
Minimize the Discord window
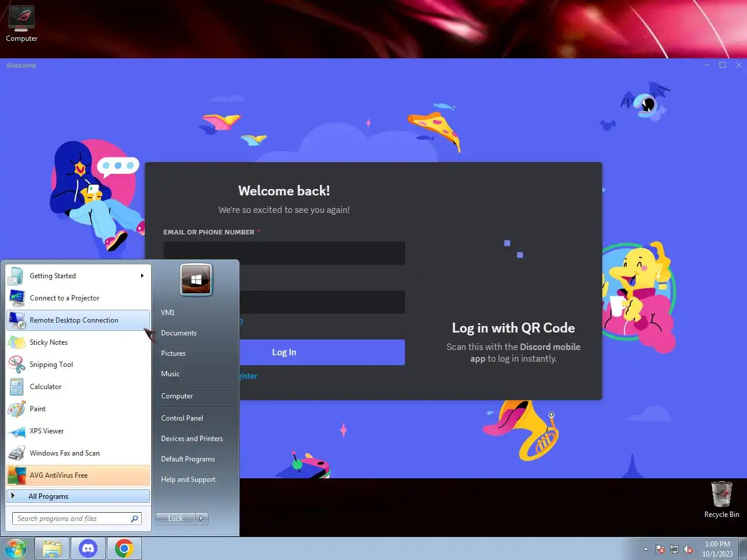point(706,65)
